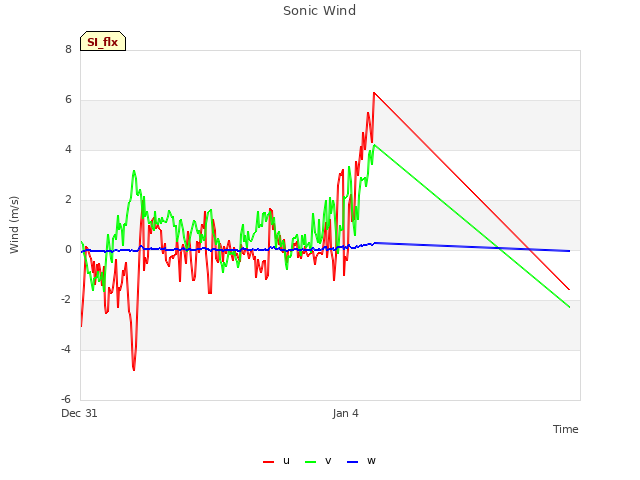Image resolution: width=640 pixels, height=480 pixels.
Task: Click the red u series lowest dip
Action: [134, 370]
